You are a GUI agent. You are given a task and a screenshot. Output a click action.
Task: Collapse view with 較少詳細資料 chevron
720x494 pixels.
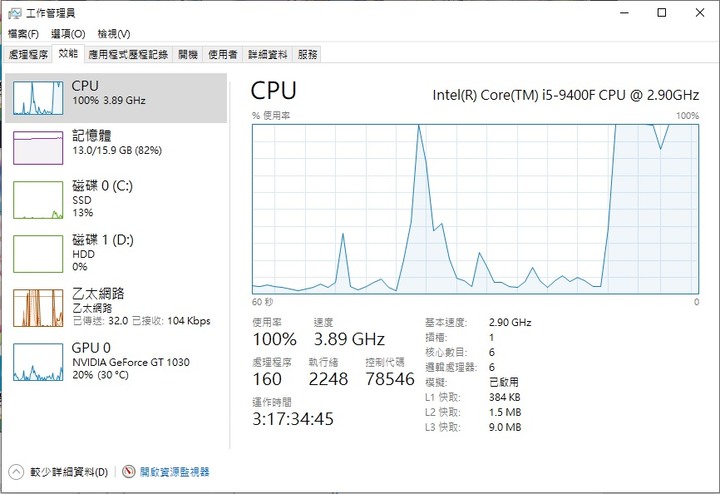[16, 472]
